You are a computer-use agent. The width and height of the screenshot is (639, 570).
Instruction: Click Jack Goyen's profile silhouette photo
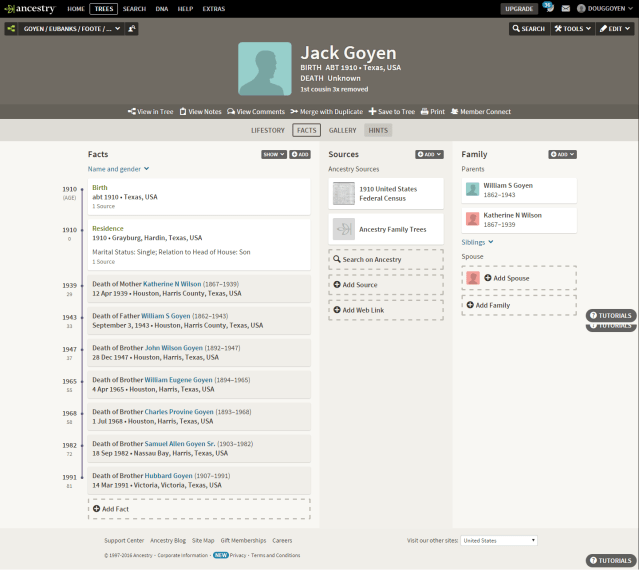tap(265, 69)
